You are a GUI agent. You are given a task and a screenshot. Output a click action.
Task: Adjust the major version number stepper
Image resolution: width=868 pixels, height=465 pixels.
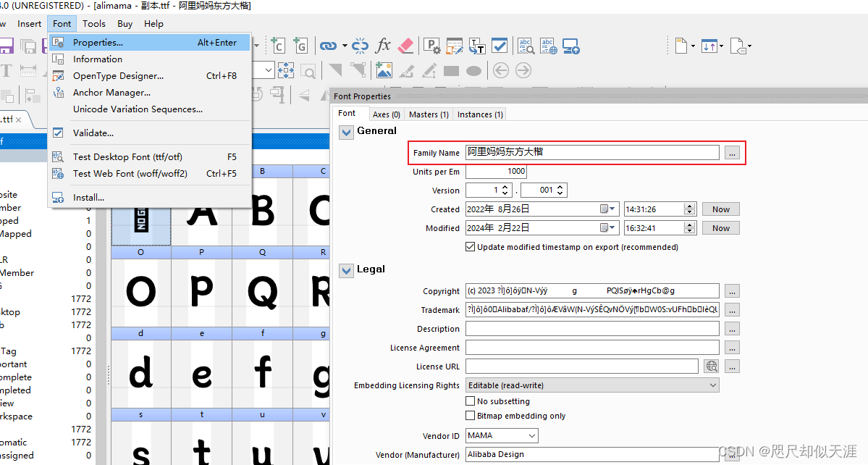tap(505, 190)
